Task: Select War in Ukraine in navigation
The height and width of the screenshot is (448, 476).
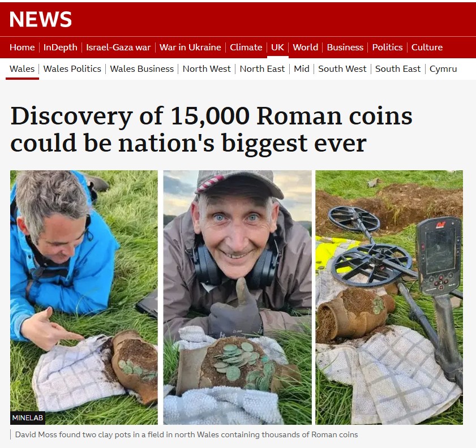Action: [x=190, y=48]
